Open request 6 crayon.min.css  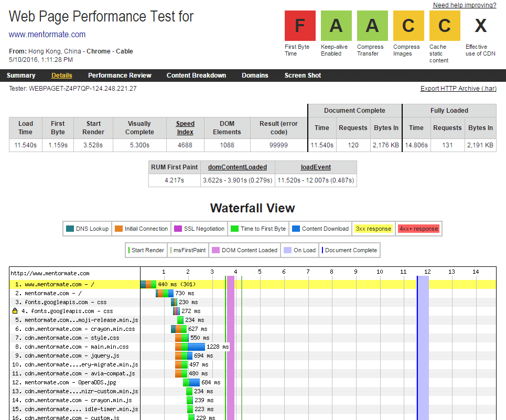pyautogui.click(x=75, y=329)
